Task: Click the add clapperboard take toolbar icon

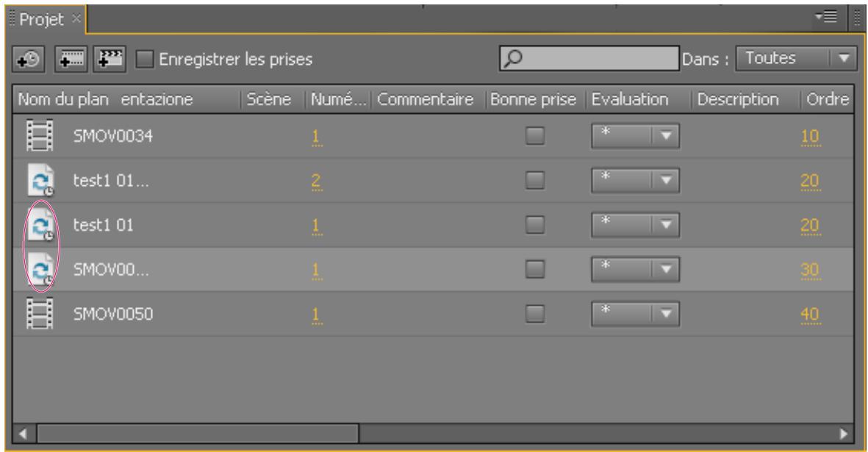Action: [110, 60]
